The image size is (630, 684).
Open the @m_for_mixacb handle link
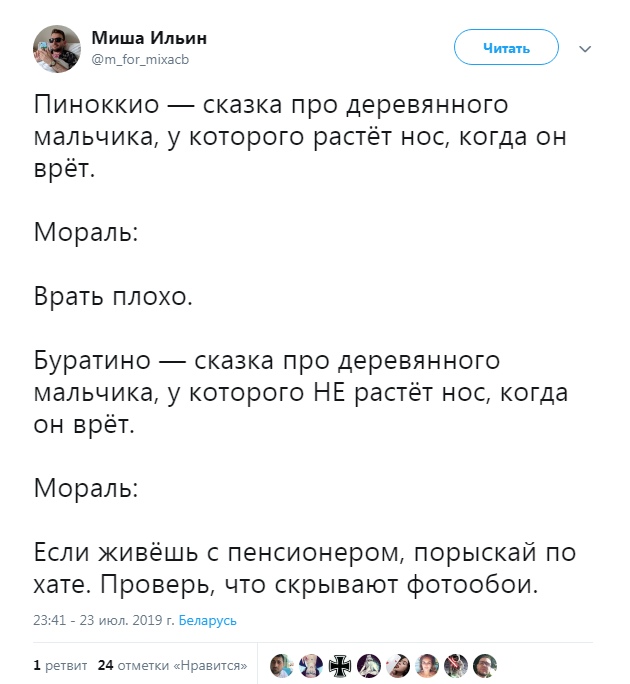[x=140, y=58]
